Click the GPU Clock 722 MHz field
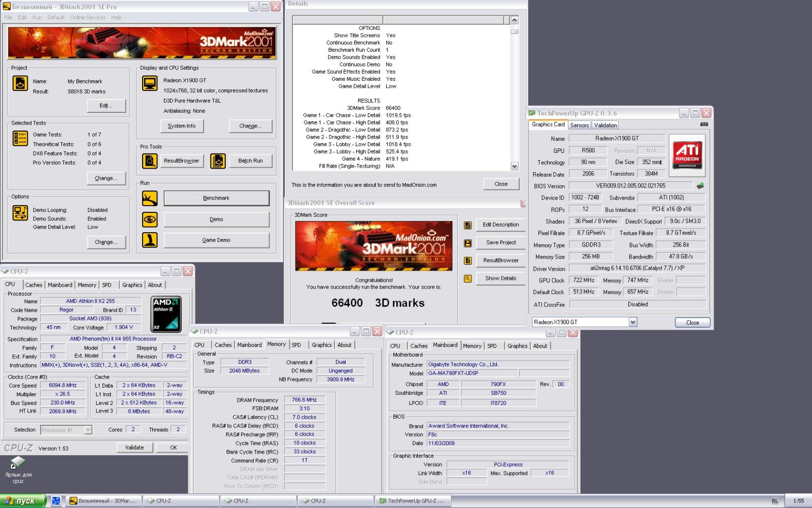The height and width of the screenshot is (508, 812). click(x=584, y=280)
